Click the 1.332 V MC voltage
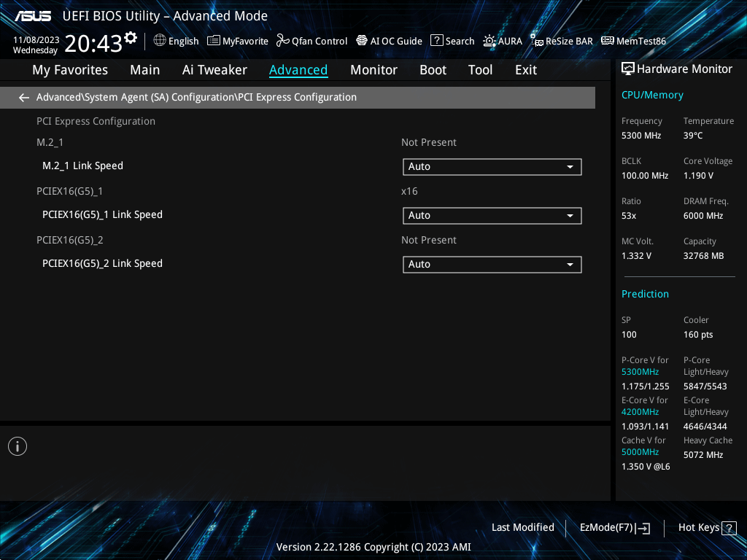This screenshot has height=560, width=747. click(636, 256)
